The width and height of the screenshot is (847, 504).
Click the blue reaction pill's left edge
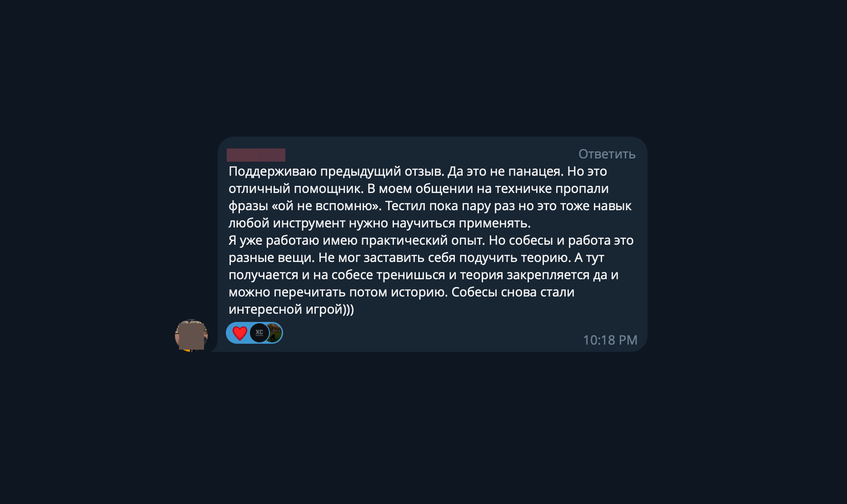tap(229, 333)
